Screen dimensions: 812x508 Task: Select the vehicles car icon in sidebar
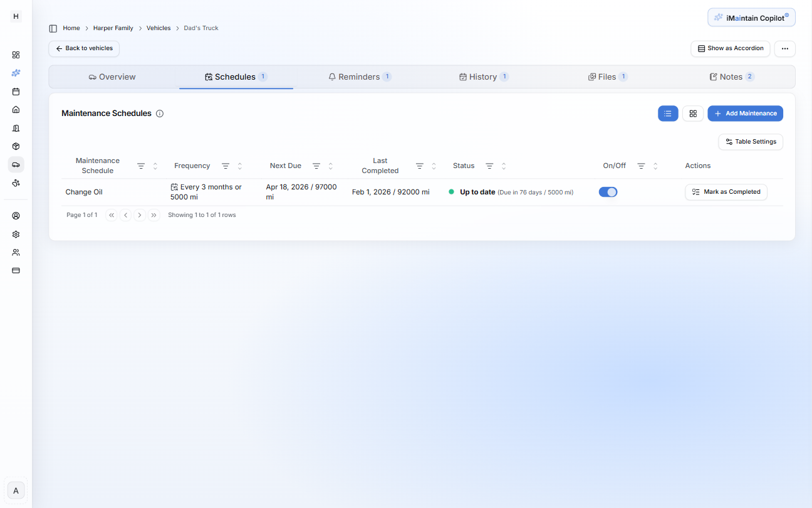tap(16, 164)
